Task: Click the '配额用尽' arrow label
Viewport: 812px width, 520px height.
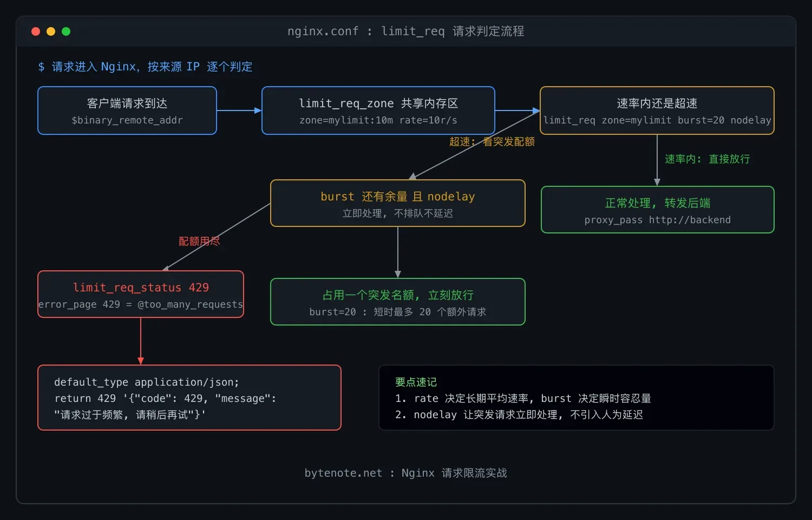Action: coord(199,242)
